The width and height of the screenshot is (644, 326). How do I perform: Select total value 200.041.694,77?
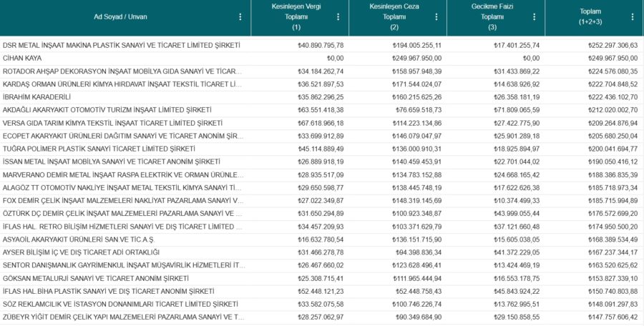point(613,149)
